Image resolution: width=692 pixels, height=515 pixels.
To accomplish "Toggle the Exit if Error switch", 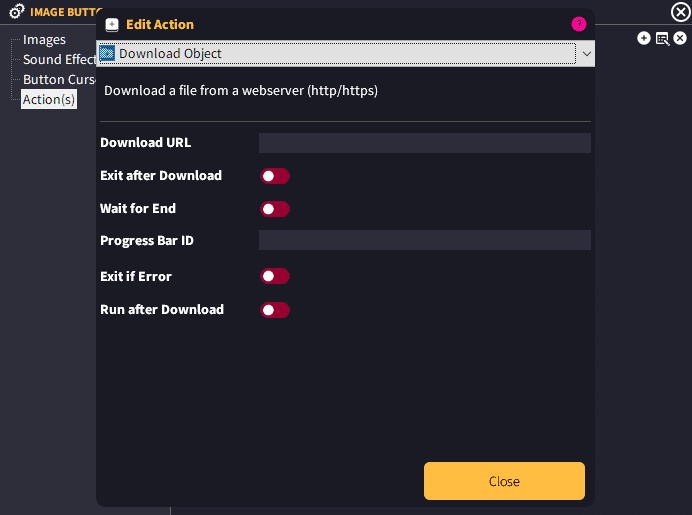I will click(x=275, y=276).
